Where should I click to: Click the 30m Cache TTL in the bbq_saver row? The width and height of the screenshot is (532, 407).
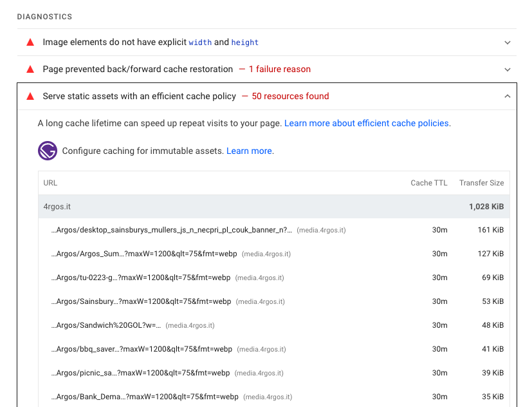[x=440, y=349]
